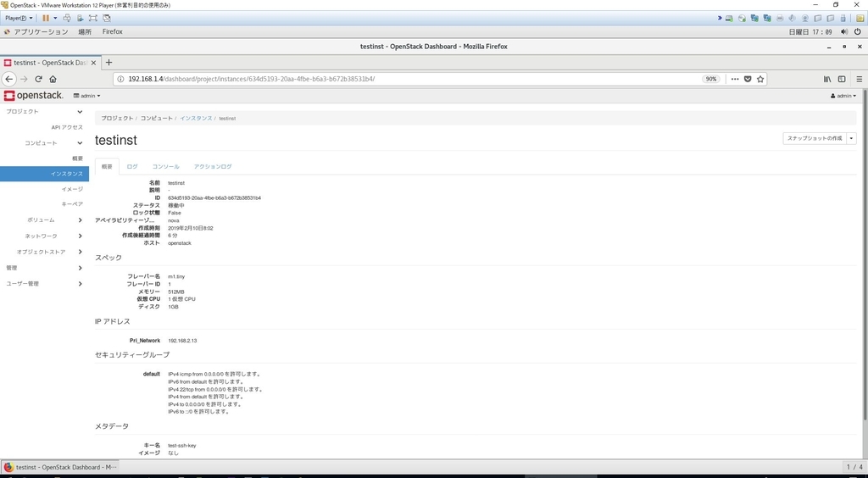The width and height of the screenshot is (868, 478).
Task: Collapse the プロジェクト sidebar section
Action: (44, 112)
